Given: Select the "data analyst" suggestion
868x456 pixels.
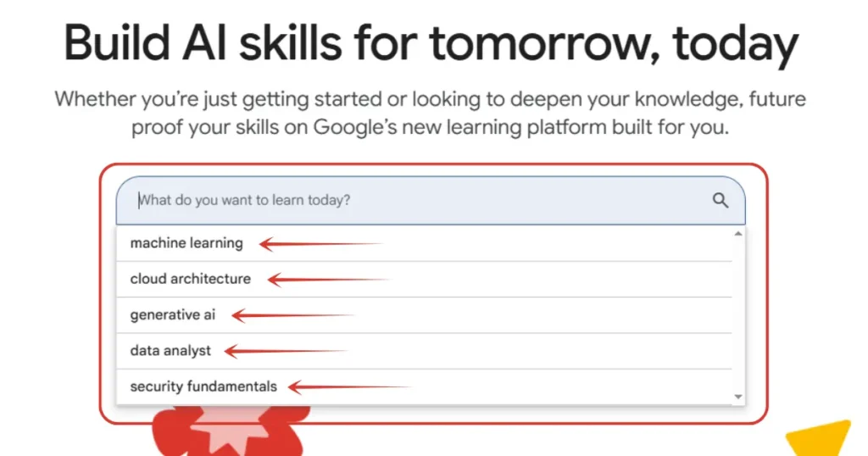Looking at the screenshot, I should (x=170, y=351).
